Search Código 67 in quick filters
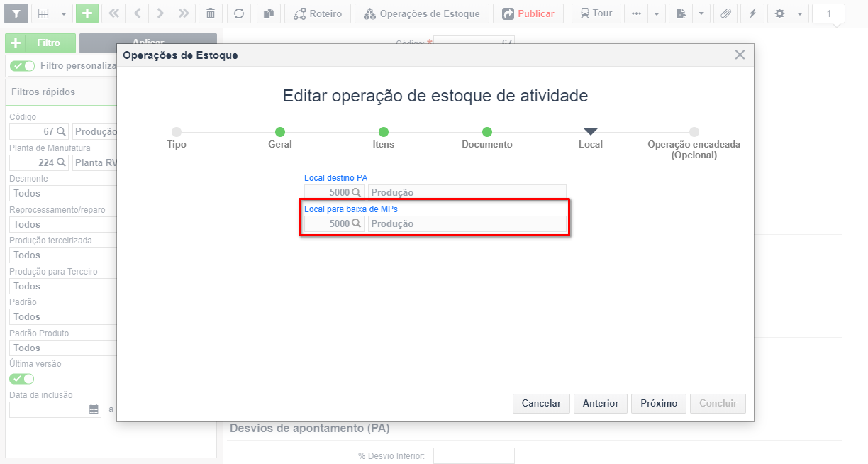This screenshot has width=868, height=464. tap(62, 131)
